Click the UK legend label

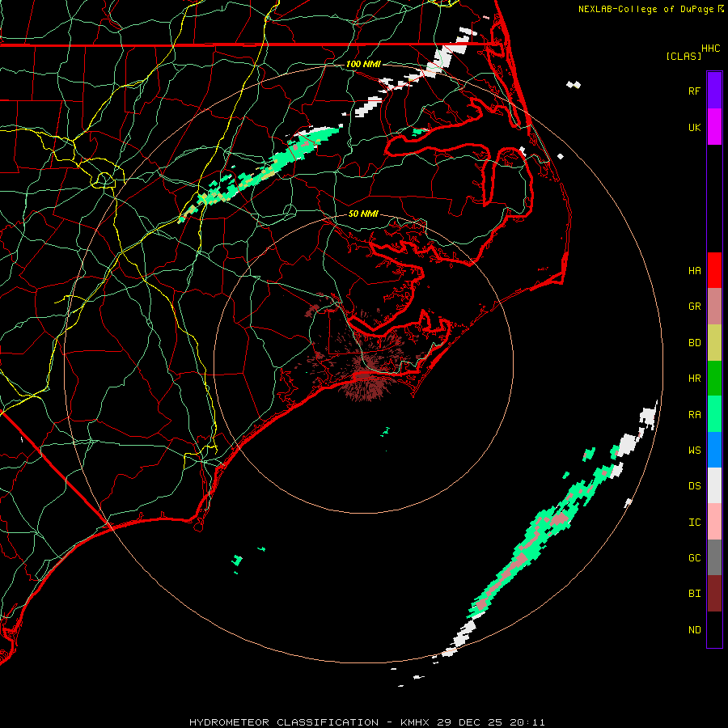point(694,127)
